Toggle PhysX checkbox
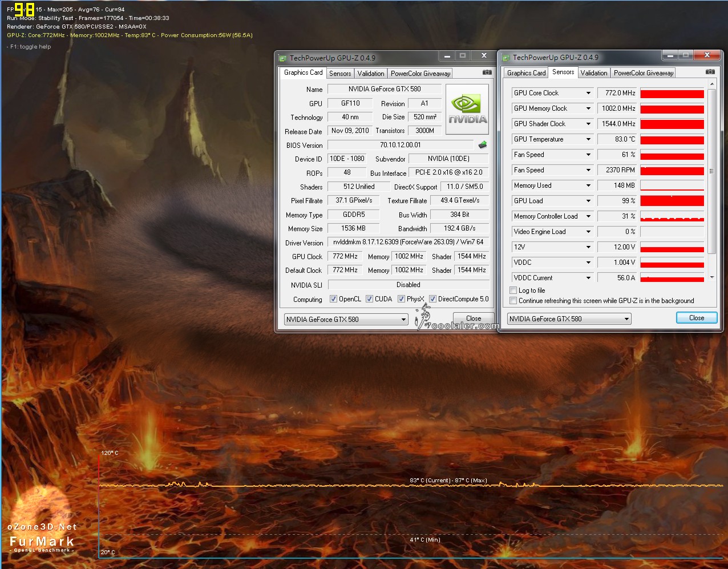This screenshot has width=728, height=569. click(401, 299)
